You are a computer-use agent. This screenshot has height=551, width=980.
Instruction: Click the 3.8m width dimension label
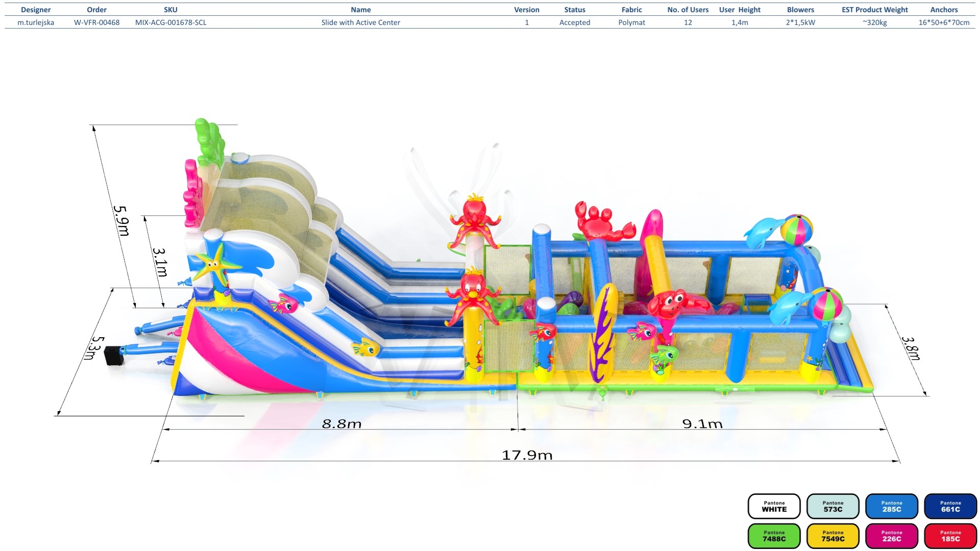click(x=911, y=348)
